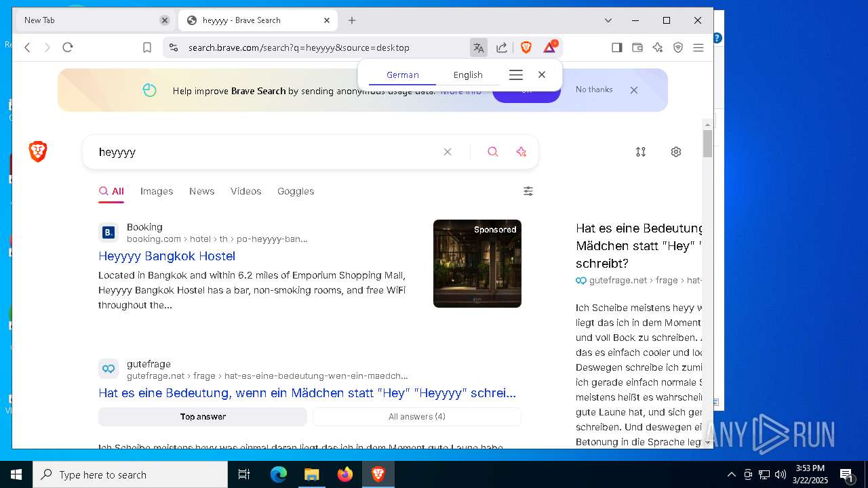
Task: Open Brave Shields lion icon
Action: (x=526, y=47)
